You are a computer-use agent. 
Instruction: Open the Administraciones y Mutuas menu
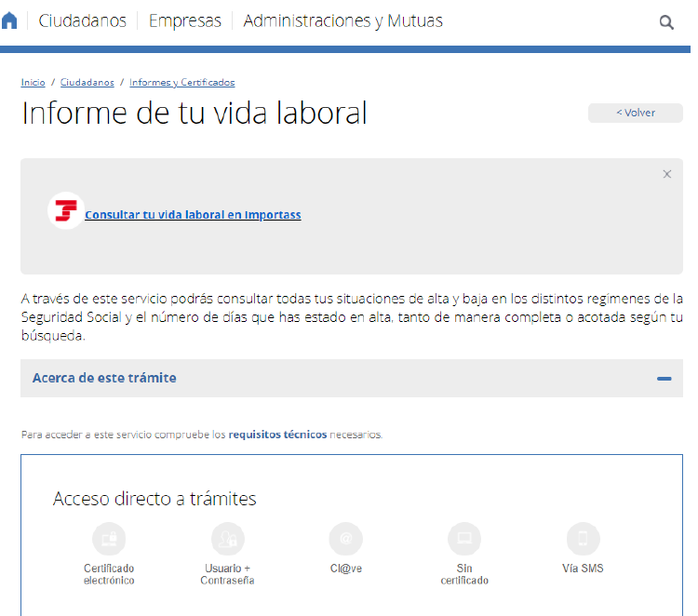(x=342, y=20)
